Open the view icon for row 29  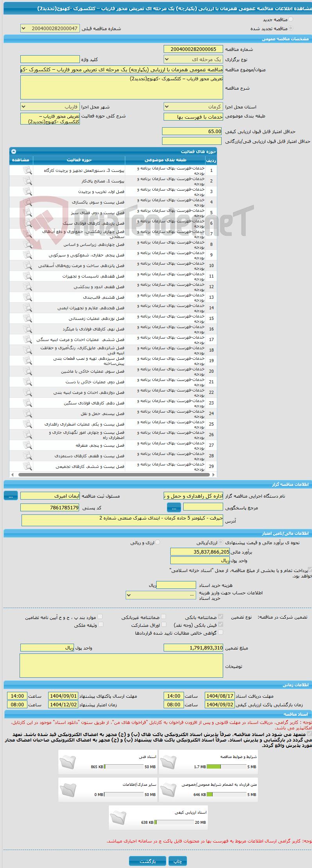(27, 466)
